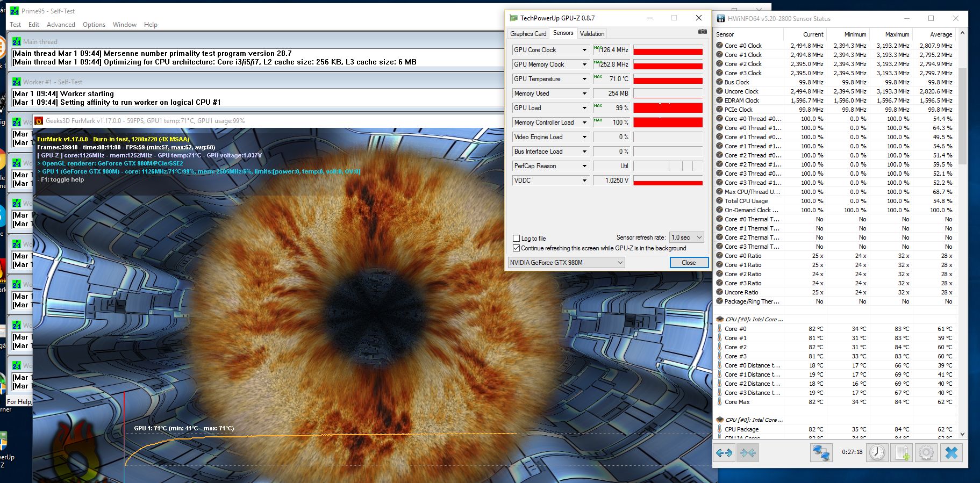This screenshot has width=980, height=483.
Task: Start HWiNFO logging with sheet-plus icon
Action: point(902,453)
